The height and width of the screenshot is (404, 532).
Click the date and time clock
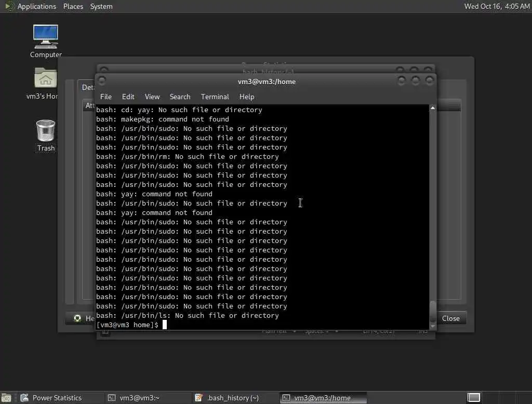click(x=497, y=6)
